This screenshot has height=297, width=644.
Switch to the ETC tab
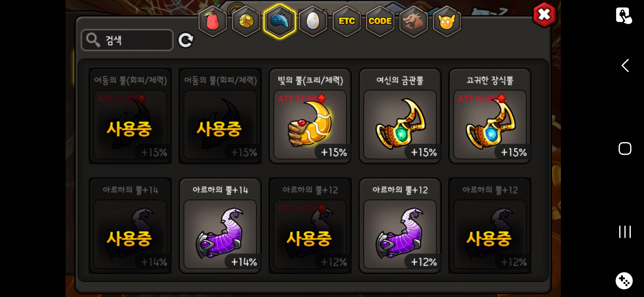click(346, 21)
